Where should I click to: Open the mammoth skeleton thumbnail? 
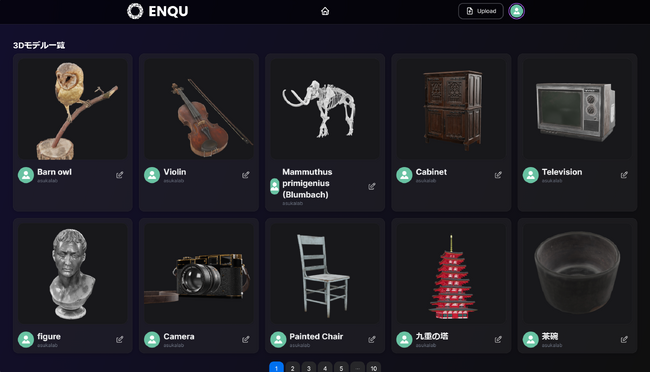point(325,109)
